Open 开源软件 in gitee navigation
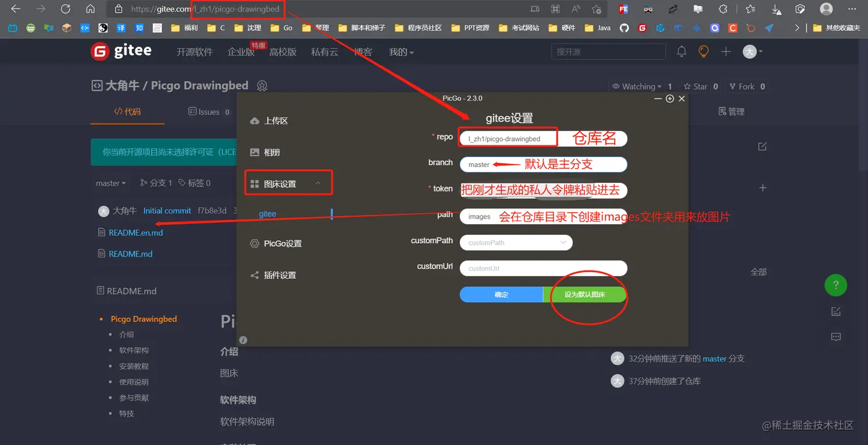This screenshot has height=445, width=868. click(195, 52)
